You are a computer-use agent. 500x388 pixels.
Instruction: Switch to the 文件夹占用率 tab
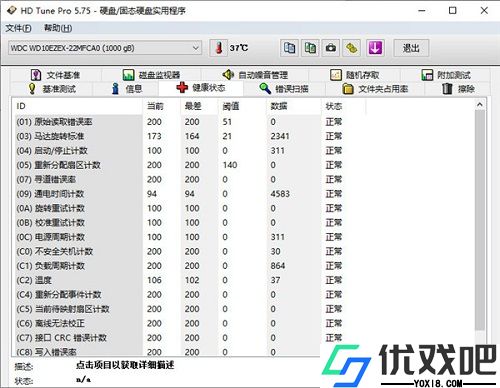point(375,89)
